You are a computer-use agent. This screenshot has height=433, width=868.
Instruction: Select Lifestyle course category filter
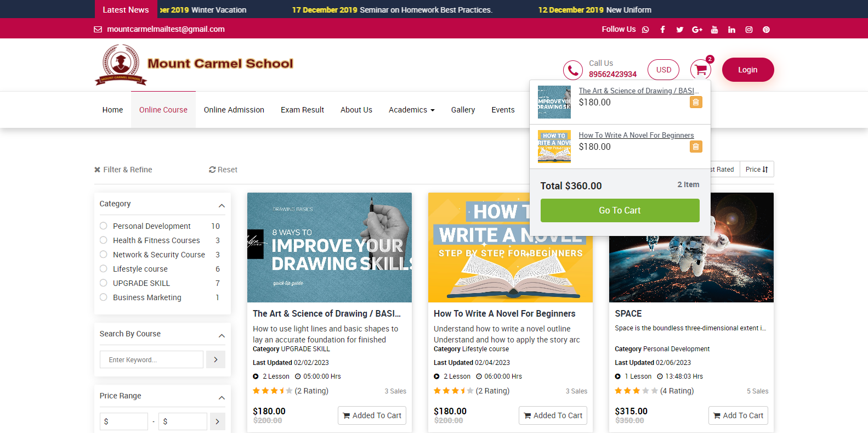pos(104,269)
